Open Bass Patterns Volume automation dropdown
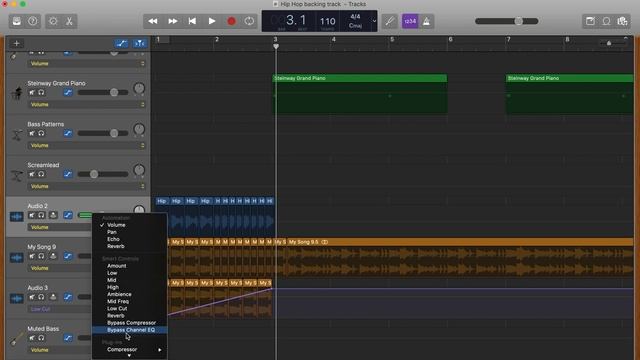The image size is (640, 360). [x=87, y=145]
